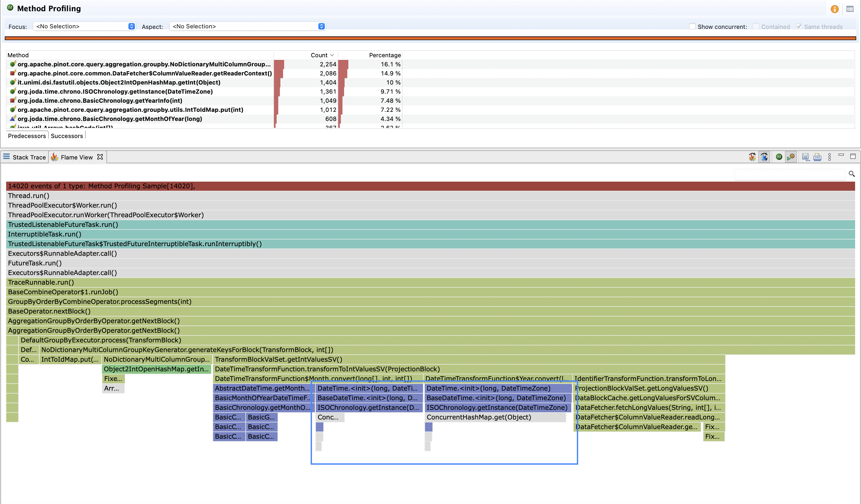This screenshot has height=504, width=861.
Task: Select the Object2IntOpenHashMap.getInt(Object) method row
Action: click(x=119, y=82)
